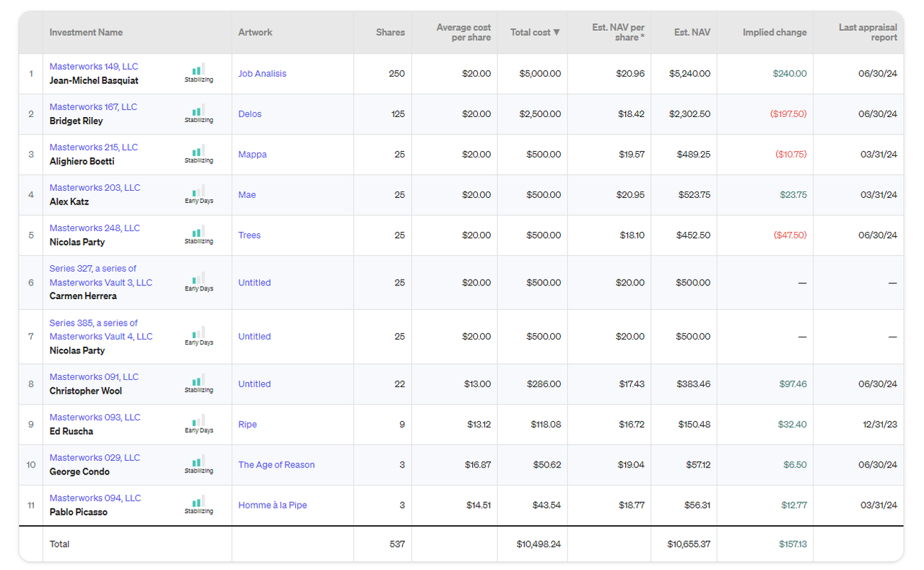Image resolution: width=924 pixels, height=570 pixels.
Task: Open the Mappa artwork link
Action: click(253, 155)
